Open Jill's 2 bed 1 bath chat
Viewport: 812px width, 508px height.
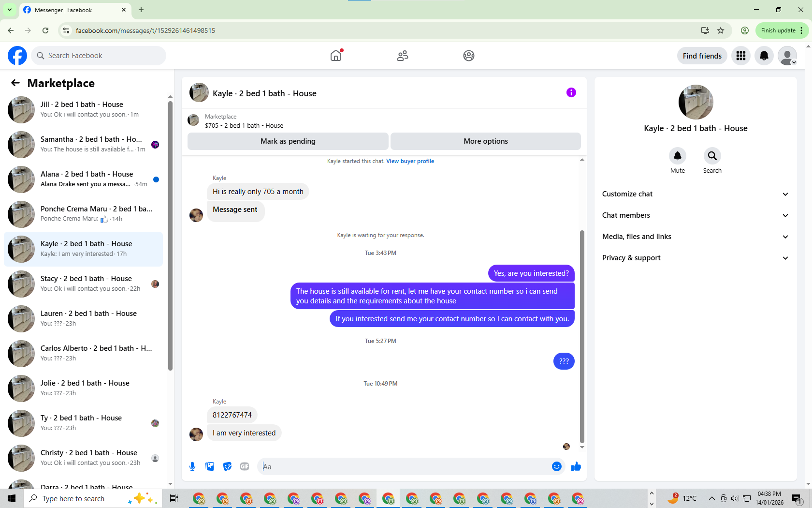(83, 110)
